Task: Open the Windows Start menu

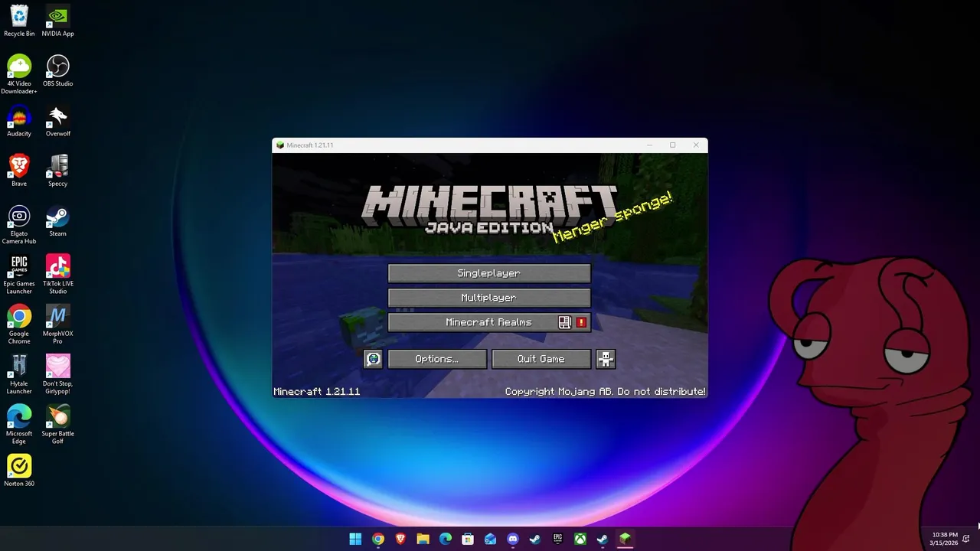Action: tap(355, 540)
